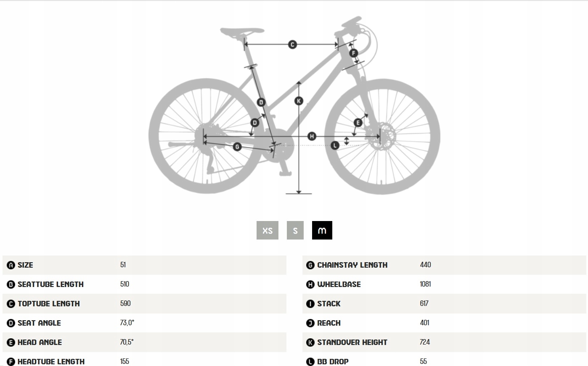Click the A icon beside SIZE row
The height and width of the screenshot is (366, 588).
pos(11,265)
